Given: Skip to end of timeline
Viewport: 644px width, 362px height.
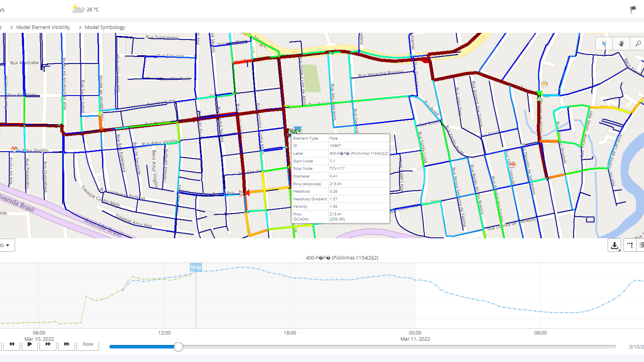Looking at the screenshot, I should click(67, 344).
